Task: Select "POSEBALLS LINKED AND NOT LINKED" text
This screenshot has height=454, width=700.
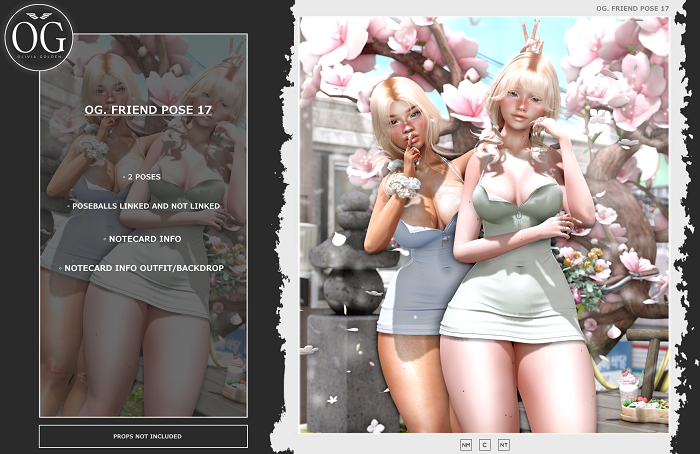Action: point(146,206)
